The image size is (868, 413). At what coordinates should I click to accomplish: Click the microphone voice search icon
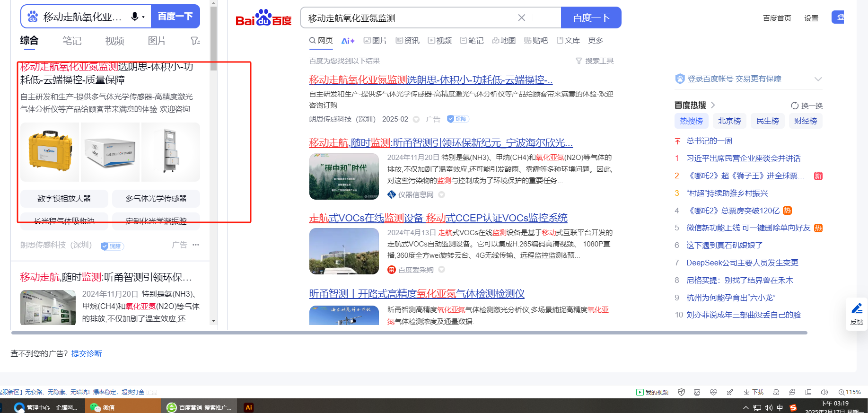click(135, 17)
